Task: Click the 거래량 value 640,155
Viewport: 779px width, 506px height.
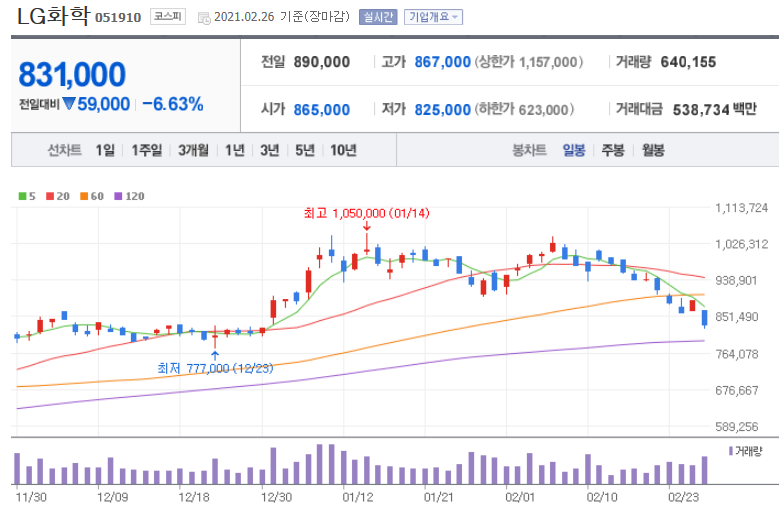Action: [x=688, y=62]
